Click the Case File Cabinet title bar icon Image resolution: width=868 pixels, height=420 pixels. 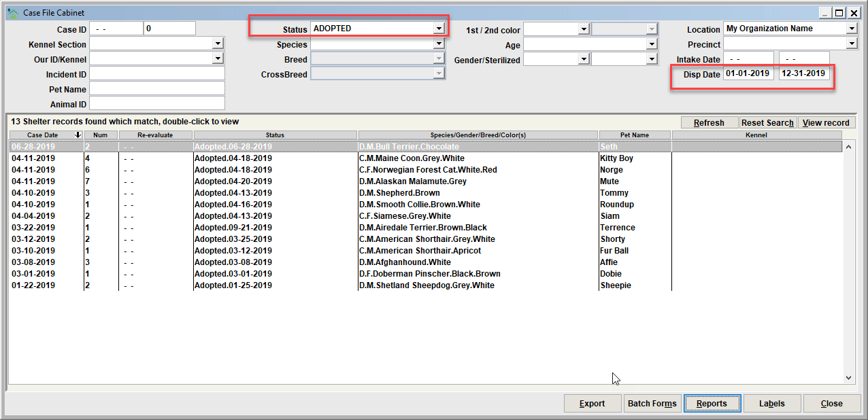click(x=12, y=13)
